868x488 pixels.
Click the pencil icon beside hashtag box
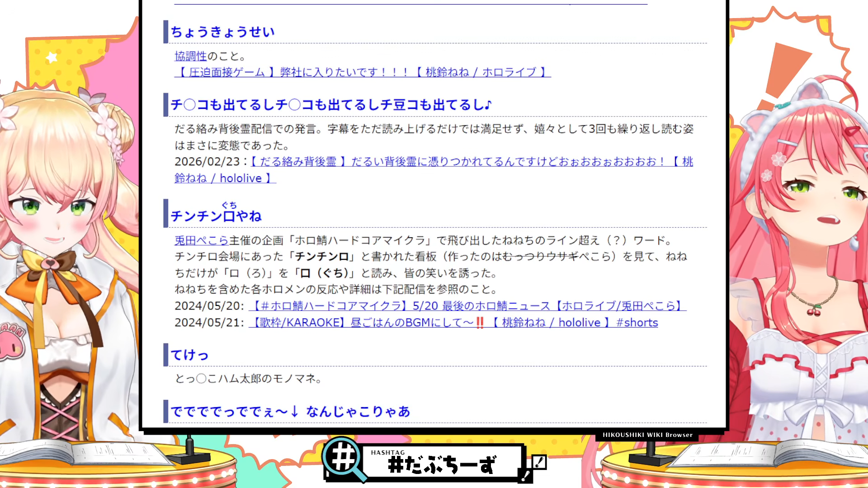point(539,462)
